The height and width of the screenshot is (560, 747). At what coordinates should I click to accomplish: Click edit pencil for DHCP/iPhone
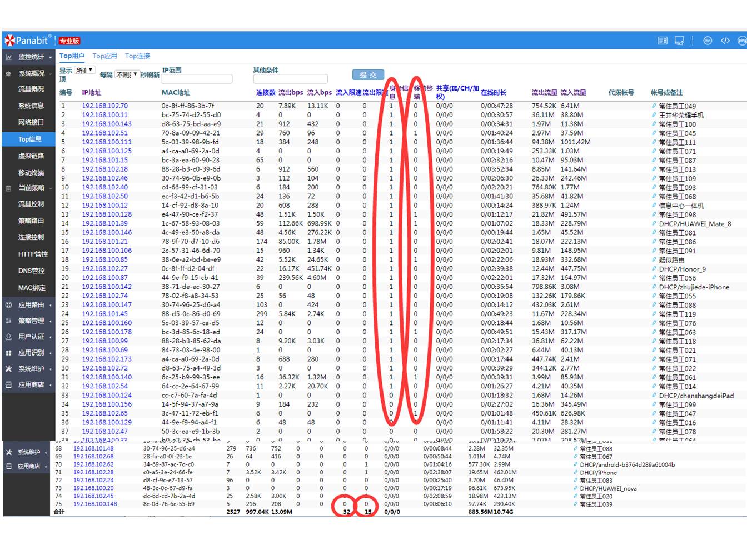pos(575,472)
